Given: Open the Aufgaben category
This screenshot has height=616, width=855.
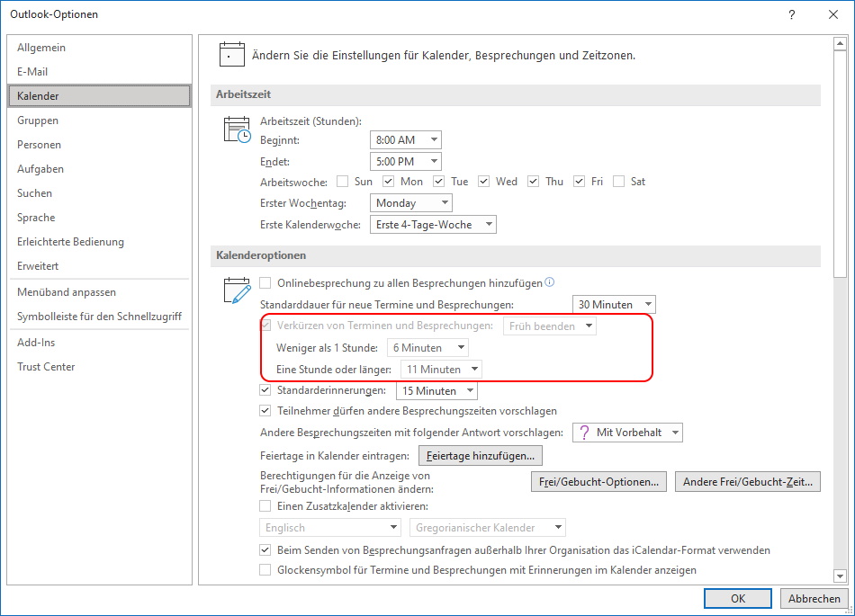Looking at the screenshot, I should tap(99, 169).
